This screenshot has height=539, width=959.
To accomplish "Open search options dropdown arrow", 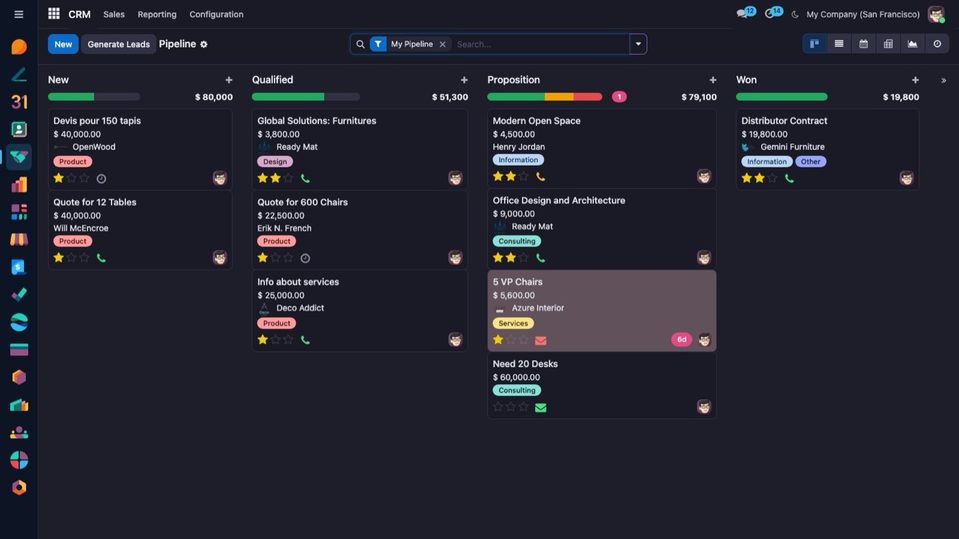I will pyautogui.click(x=638, y=44).
